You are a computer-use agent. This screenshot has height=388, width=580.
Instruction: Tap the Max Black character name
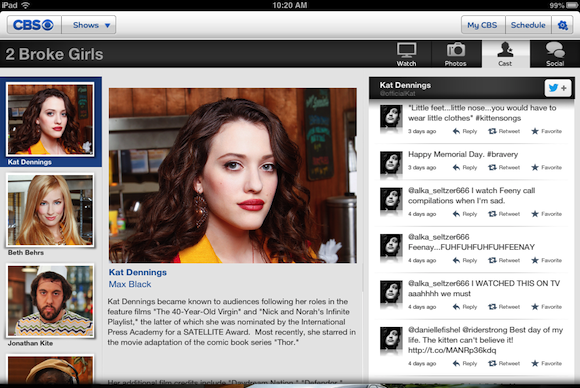click(x=130, y=284)
